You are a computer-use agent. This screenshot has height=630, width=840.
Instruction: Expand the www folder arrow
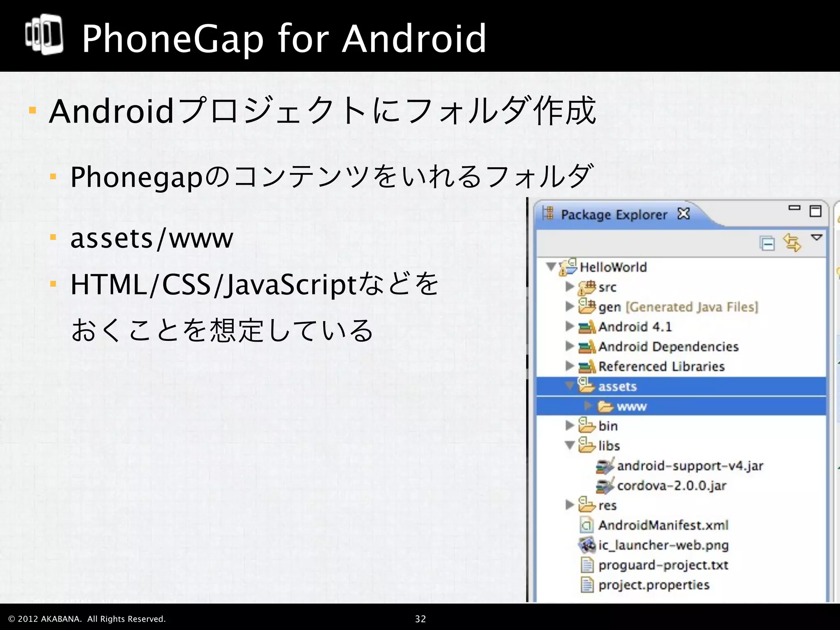coord(588,406)
